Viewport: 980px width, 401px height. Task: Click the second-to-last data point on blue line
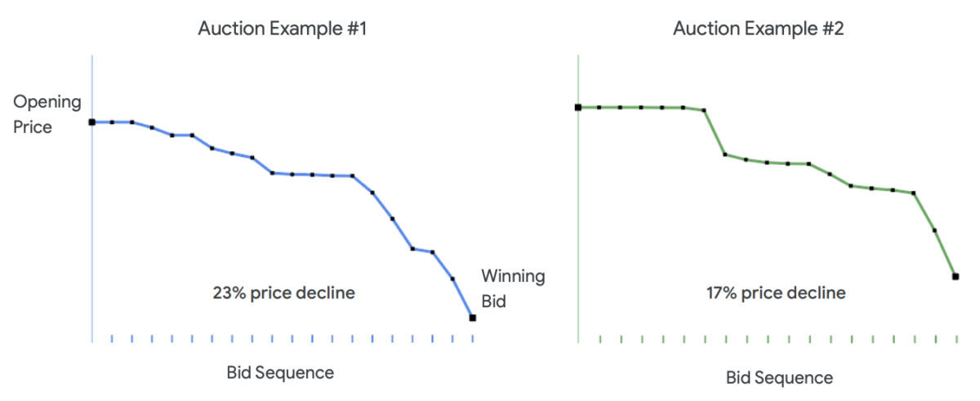(x=452, y=279)
